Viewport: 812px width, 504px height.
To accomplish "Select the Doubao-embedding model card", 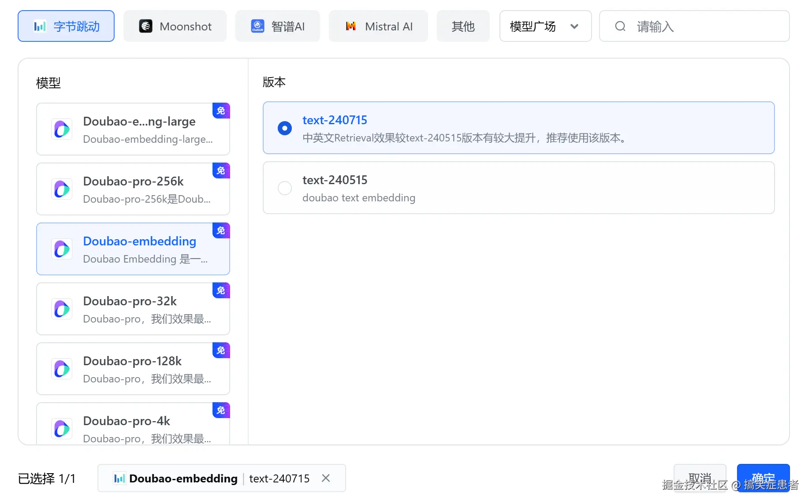I will (x=133, y=249).
